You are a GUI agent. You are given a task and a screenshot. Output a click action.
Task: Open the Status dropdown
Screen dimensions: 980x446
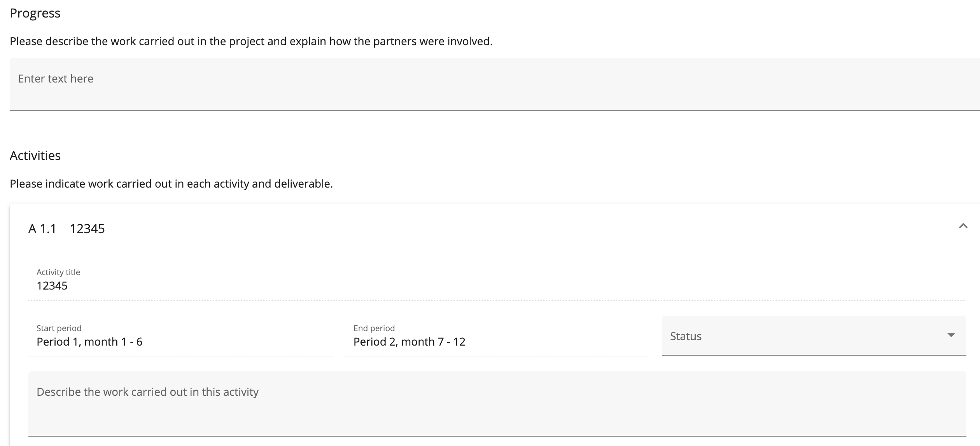pos(814,336)
